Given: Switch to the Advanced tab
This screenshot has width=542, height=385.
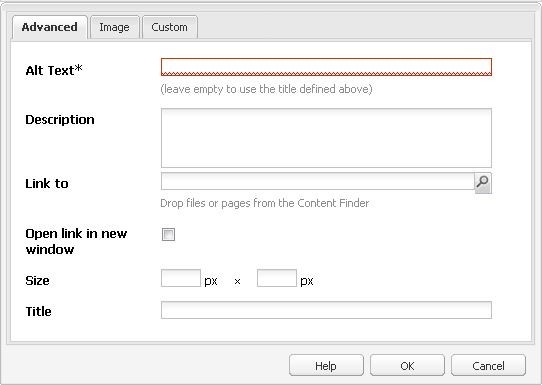Looking at the screenshot, I should point(50,27).
